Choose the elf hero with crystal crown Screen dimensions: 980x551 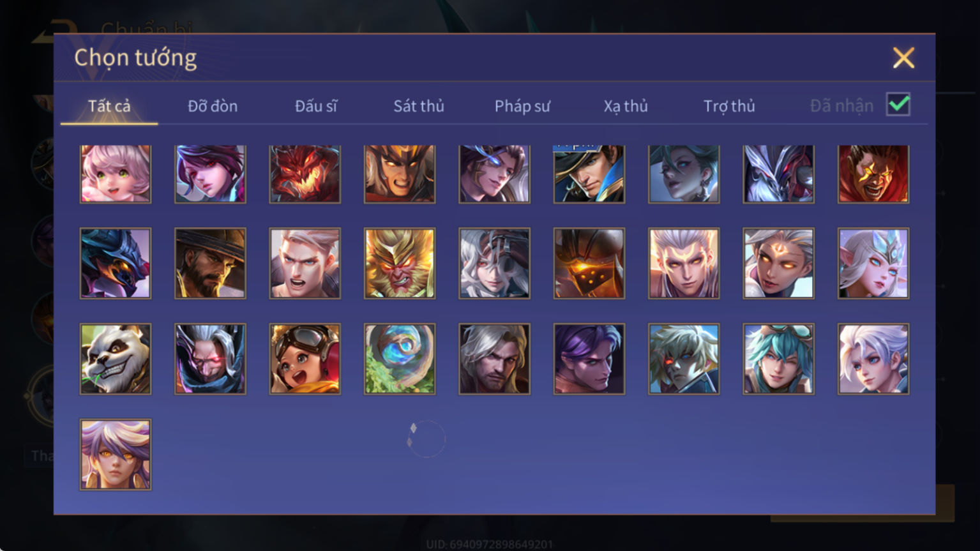(873, 263)
